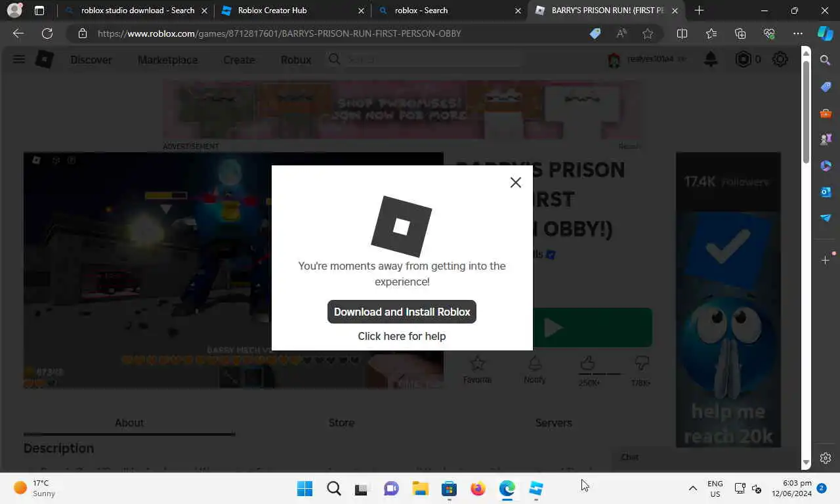Open Discover in Roblox navigation

[91, 60]
